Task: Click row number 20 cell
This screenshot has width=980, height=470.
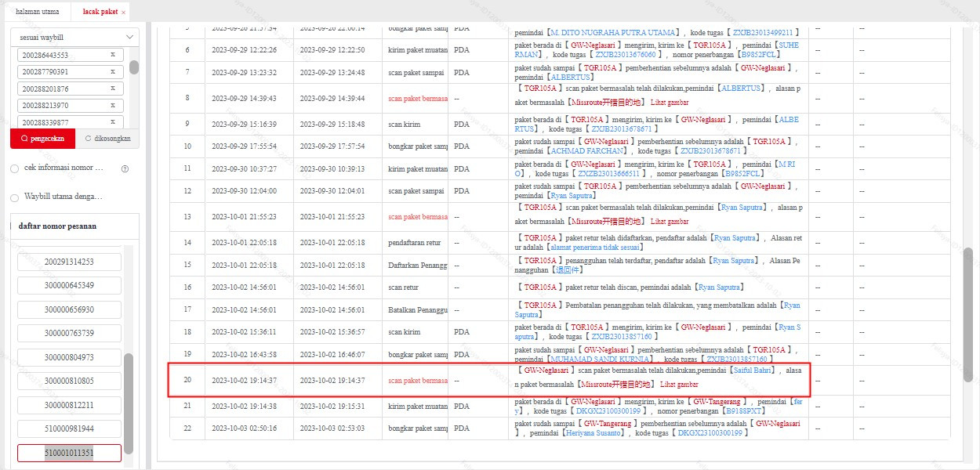Action: point(187,381)
